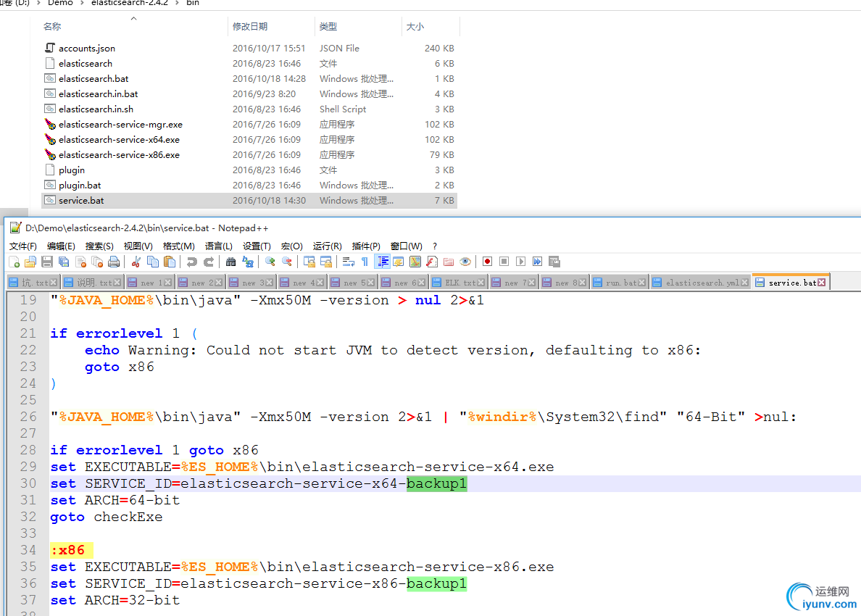Click the user defined language toolbar icon
The width and height of the screenshot is (861, 616).
coord(399,262)
